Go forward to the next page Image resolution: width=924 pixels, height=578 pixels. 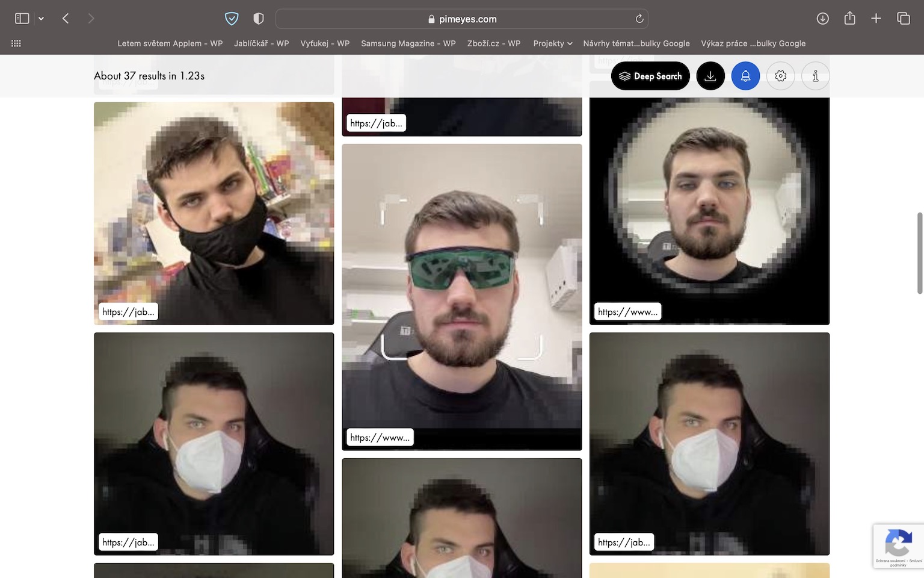pyautogui.click(x=91, y=19)
